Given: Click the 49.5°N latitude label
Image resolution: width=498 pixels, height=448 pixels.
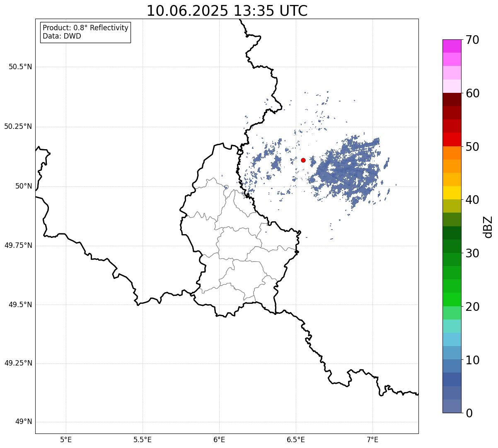Looking at the screenshot, I should 20,305.
